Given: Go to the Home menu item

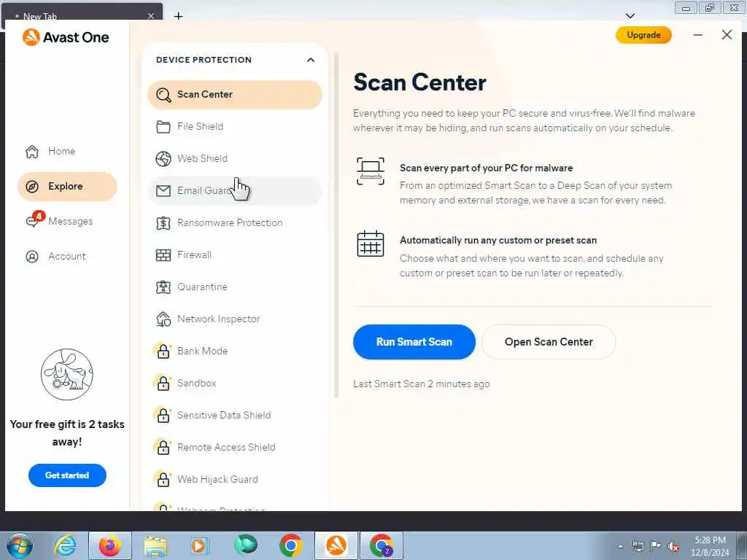Looking at the screenshot, I should [x=67, y=152].
